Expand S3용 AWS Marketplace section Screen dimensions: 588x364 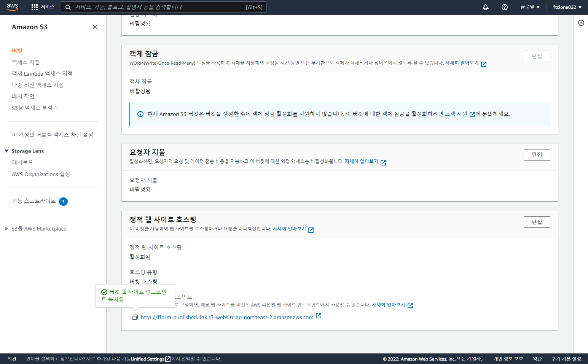[6, 229]
